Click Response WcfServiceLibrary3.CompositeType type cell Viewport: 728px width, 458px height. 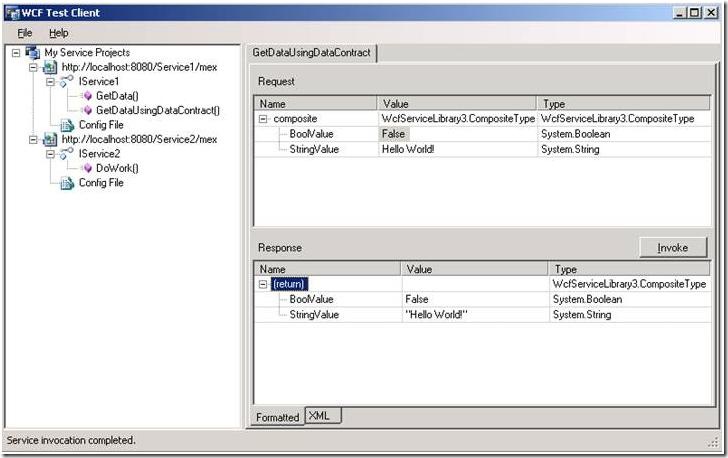630,284
